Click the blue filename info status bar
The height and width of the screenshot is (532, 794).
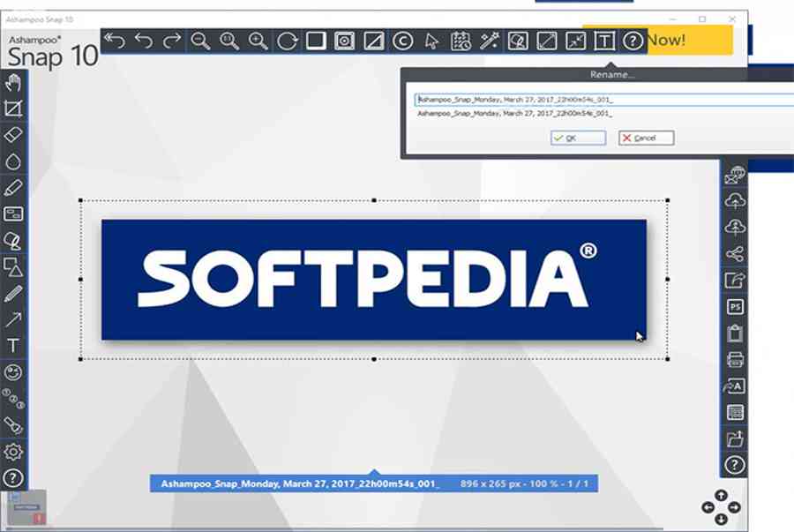373,483
